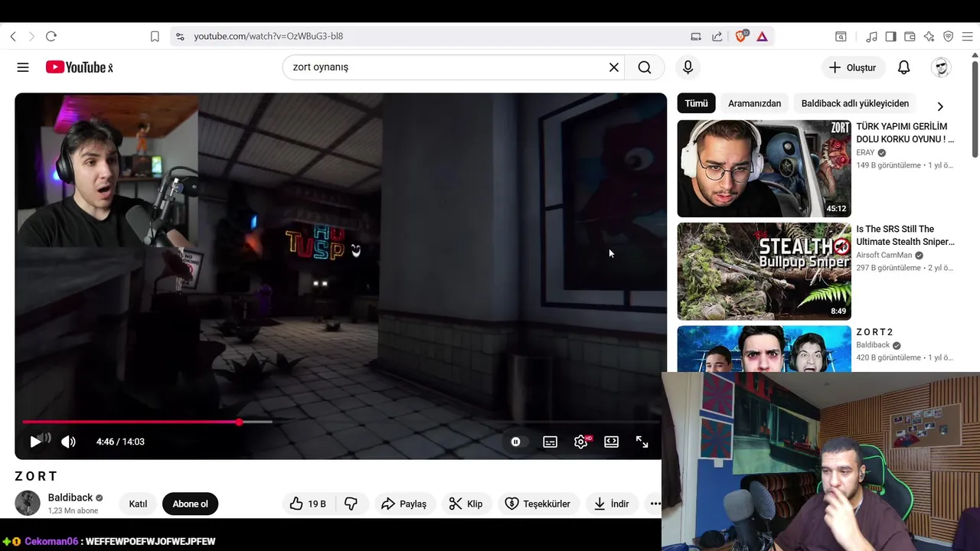
Task: Open Z O R T 2 video title
Action: (874, 332)
